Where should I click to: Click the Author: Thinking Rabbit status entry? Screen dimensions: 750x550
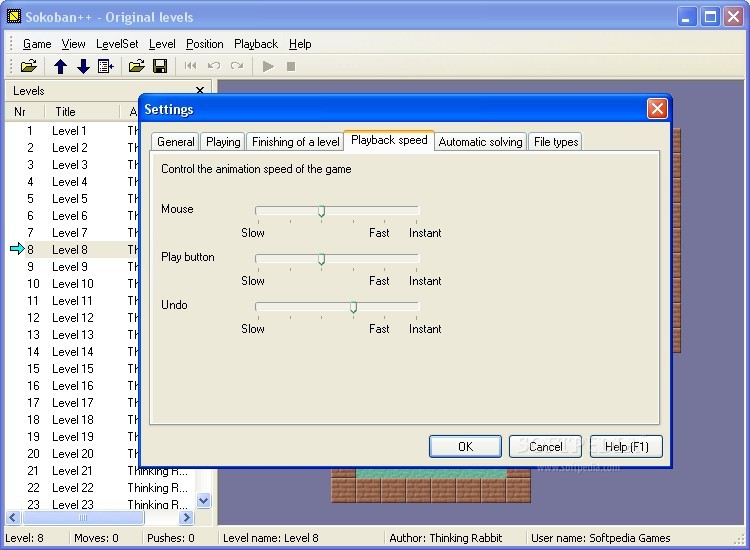(x=446, y=538)
